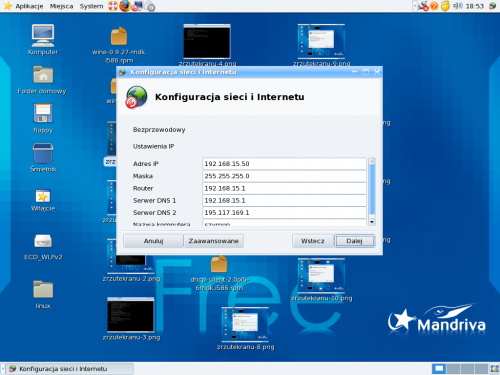Click the yellow tray applet icon
The width and height of the screenshot is (500, 375).
445,6
